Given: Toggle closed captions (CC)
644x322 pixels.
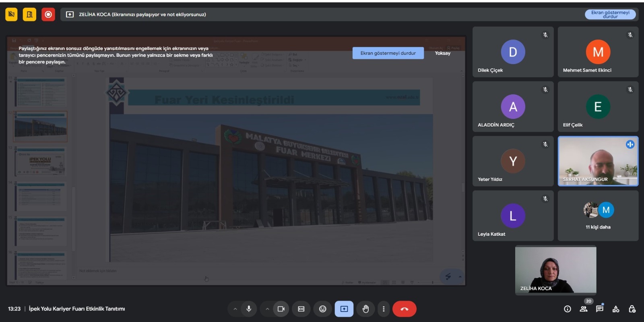Looking at the screenshot, I should click(x=301, y=309).
